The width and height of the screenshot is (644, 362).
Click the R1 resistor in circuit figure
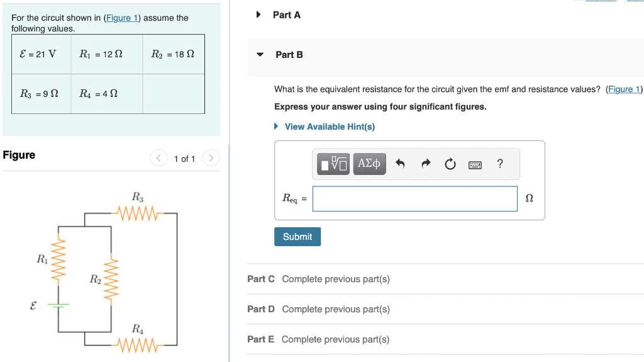(x=58, y=260)
